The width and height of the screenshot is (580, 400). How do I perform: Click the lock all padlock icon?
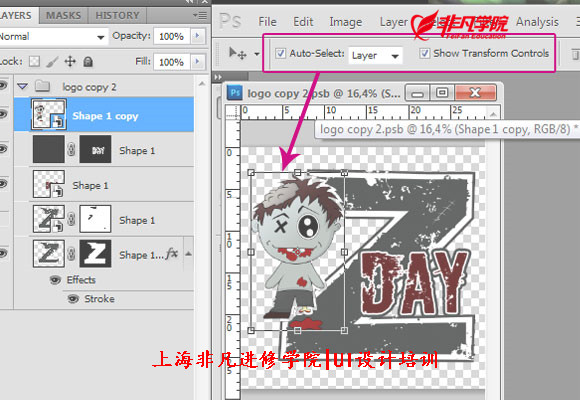pos(88,61)
